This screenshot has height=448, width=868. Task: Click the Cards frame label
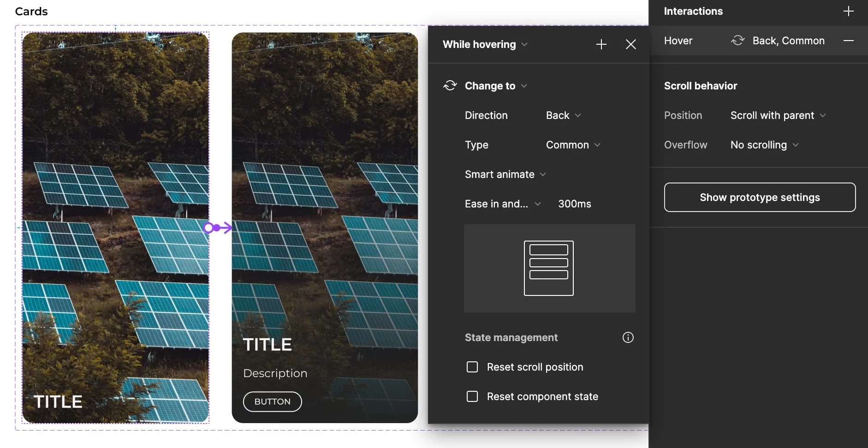[31, 11]
